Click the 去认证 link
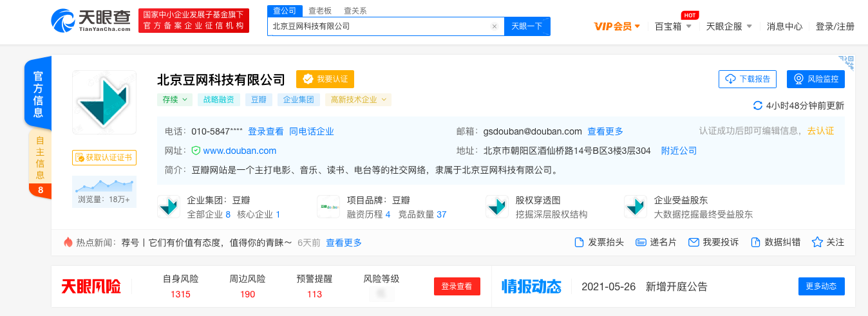The height and width of the screenshot is (316, 868). click(820, 131)
